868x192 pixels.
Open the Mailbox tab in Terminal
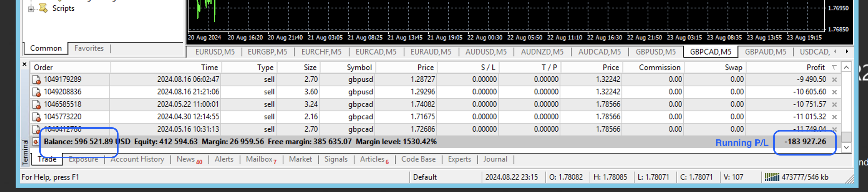[x=261, y=160]
